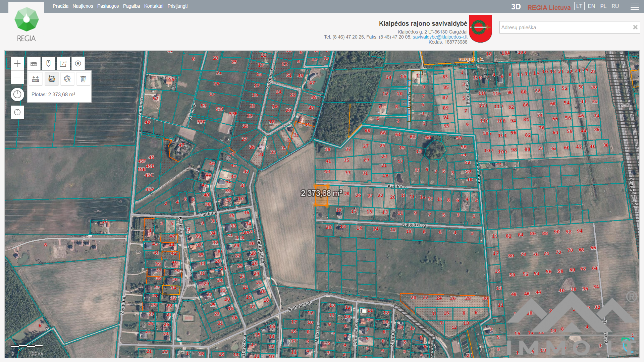This screenshot has height=362, width=644.
Task: Delete measurements with trash icon
Action: tap(83, 79)
